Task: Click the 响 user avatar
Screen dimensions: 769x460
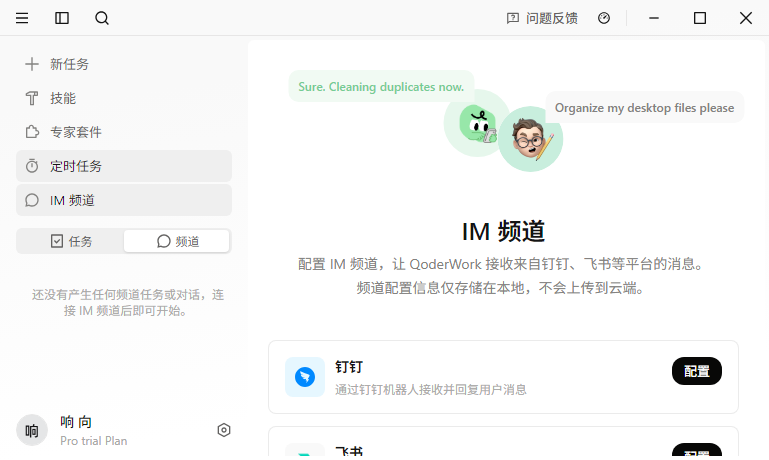Action: (32, 431)
